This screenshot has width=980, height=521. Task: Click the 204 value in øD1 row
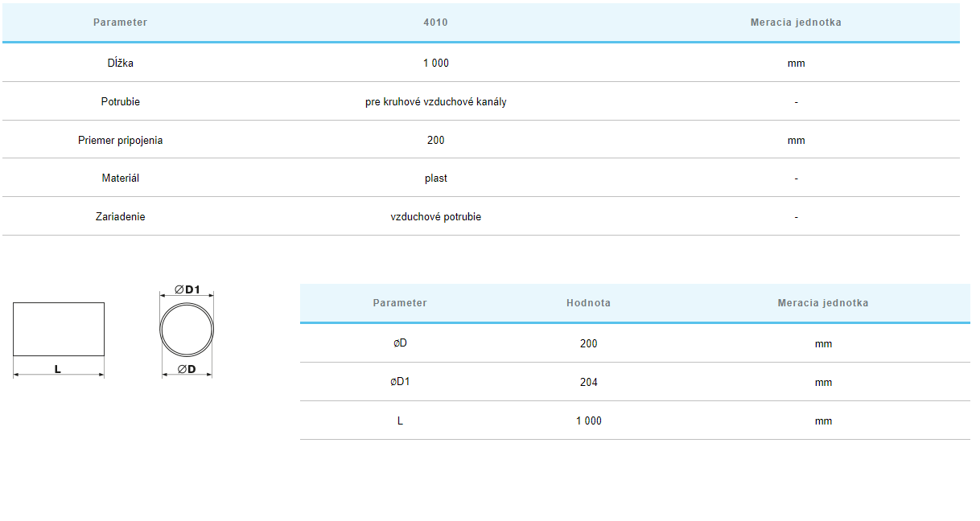pyautogui.click(x=588, y=382)
